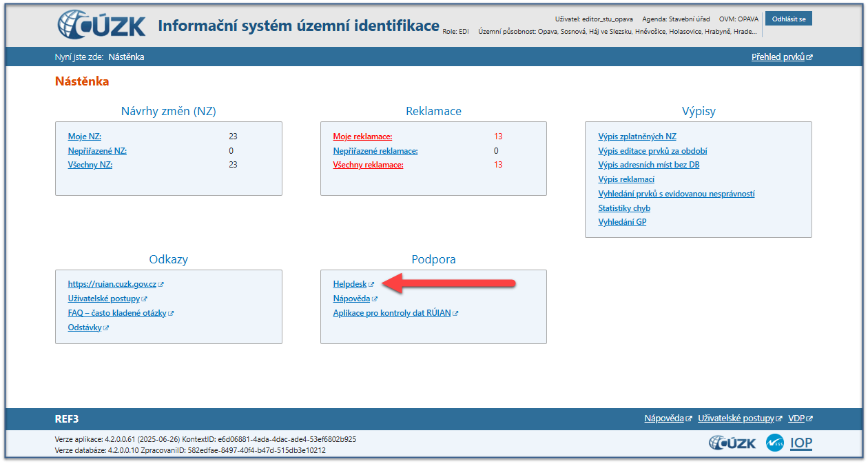Open Výpis zplatněných NZ report

(x=637, y=137)
